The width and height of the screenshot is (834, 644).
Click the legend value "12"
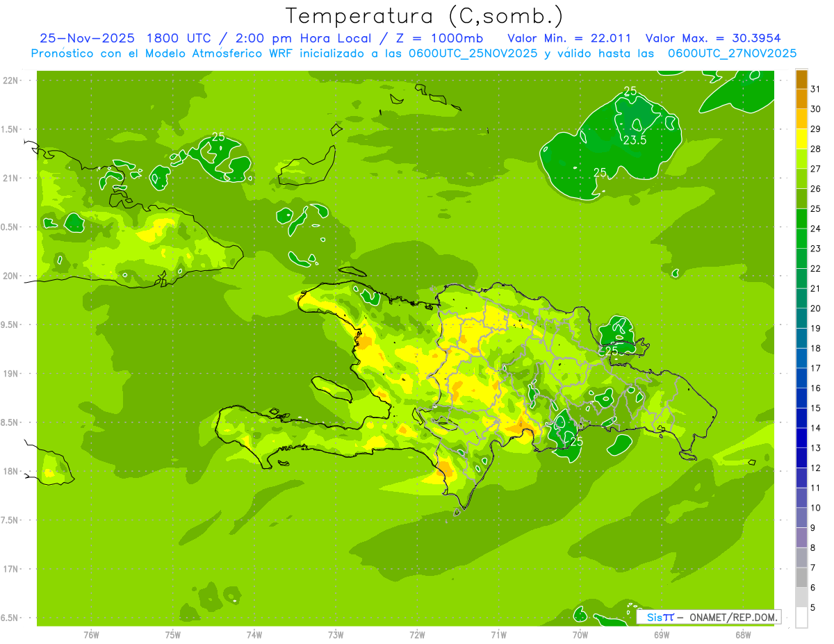(815, 468)
